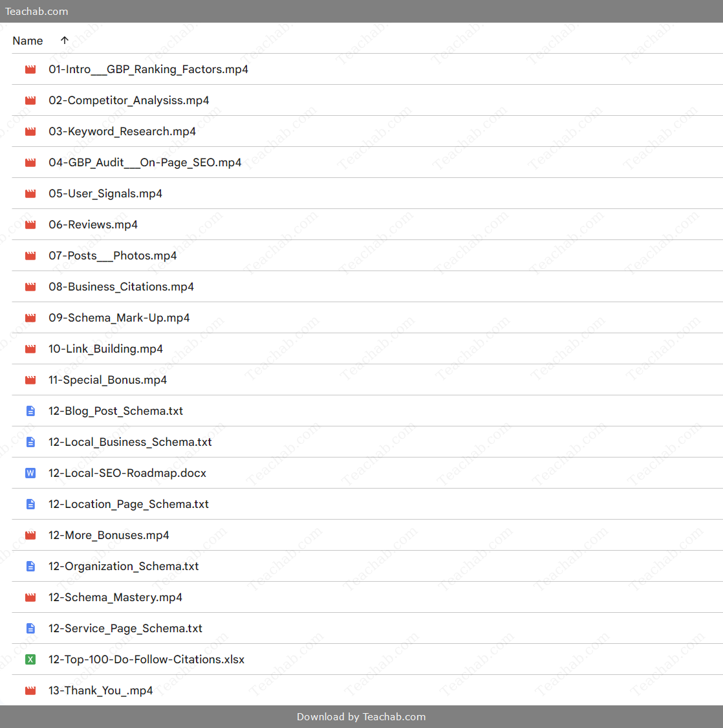The width and height of the screenshot is (723, 728).
Task: Click the Word icon for 12-Local-SEO-Roadmap.docx
Action: (x=30, y=473)
